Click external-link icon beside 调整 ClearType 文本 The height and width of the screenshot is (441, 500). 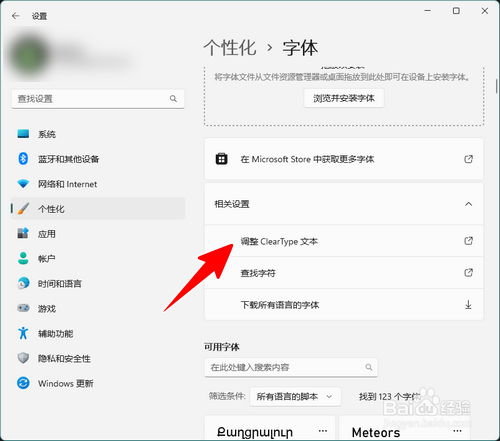click(x=468, y=241)
